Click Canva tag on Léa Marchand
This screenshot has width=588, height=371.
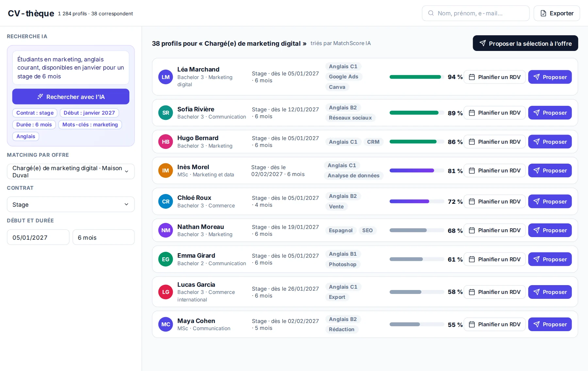point(337,87)
